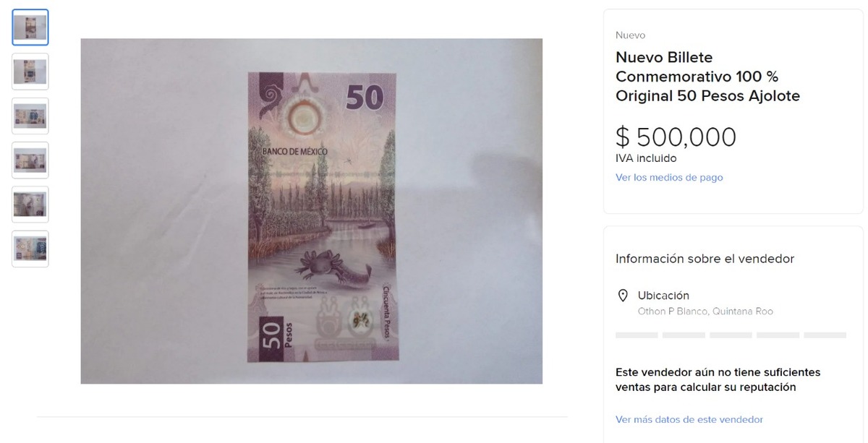Open the second thumbnail in the gallery

[30, 72]
